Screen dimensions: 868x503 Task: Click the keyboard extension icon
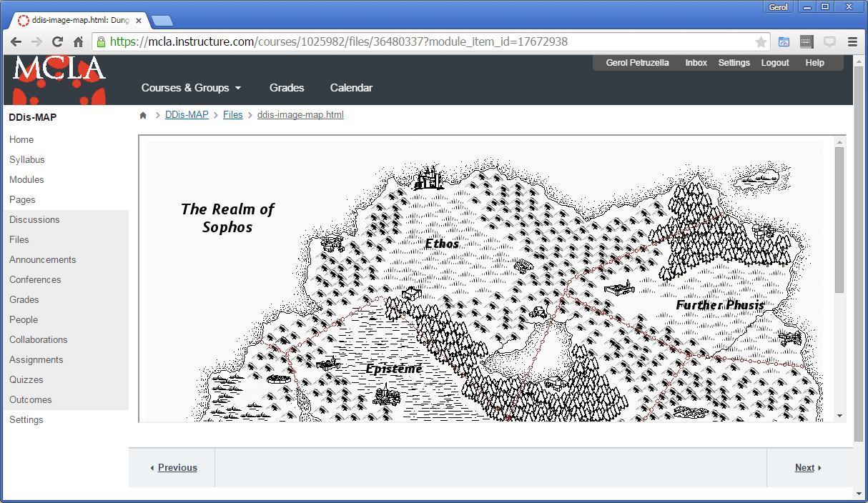coord(807,41)
